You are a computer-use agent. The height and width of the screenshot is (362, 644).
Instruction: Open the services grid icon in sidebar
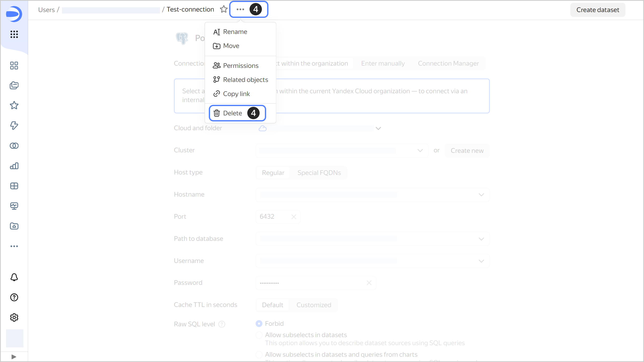pyautogui.click(x=14, y=34)
